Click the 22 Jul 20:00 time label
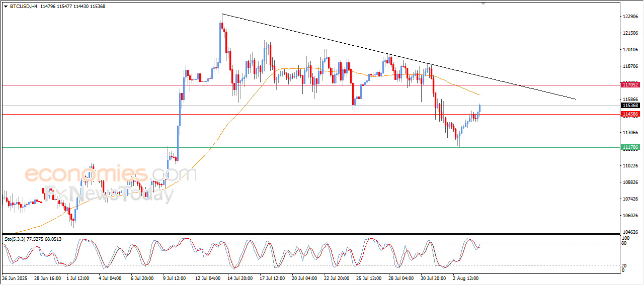This screenshot has height=285, width=644. click(x=336, y=278)
